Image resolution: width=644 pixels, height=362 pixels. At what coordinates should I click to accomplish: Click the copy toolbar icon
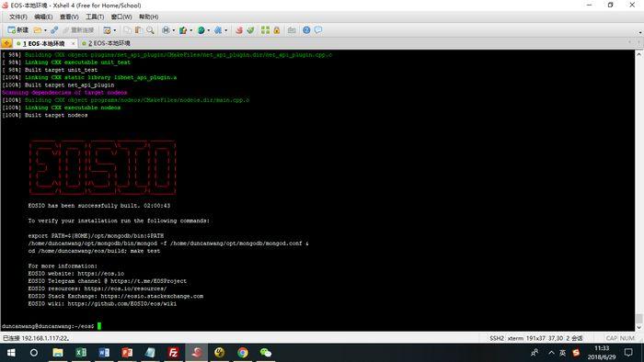click(128, 30)
